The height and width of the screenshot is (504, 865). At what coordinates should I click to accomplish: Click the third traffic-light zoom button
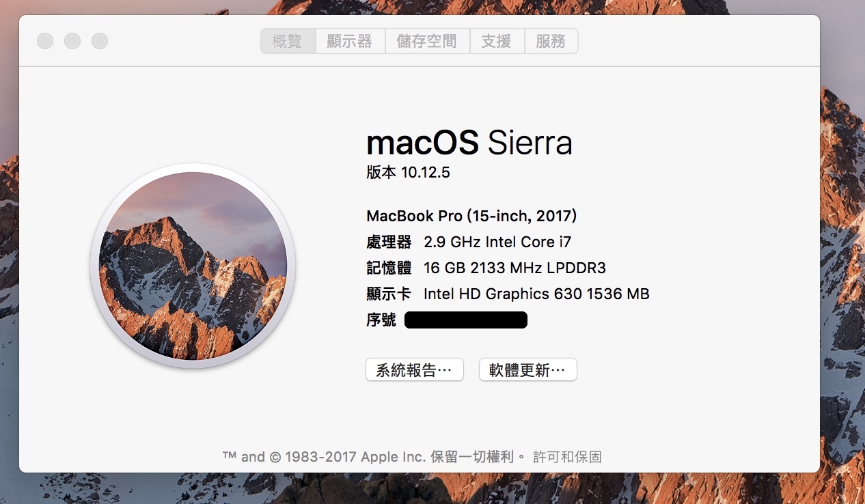[100, 41]
